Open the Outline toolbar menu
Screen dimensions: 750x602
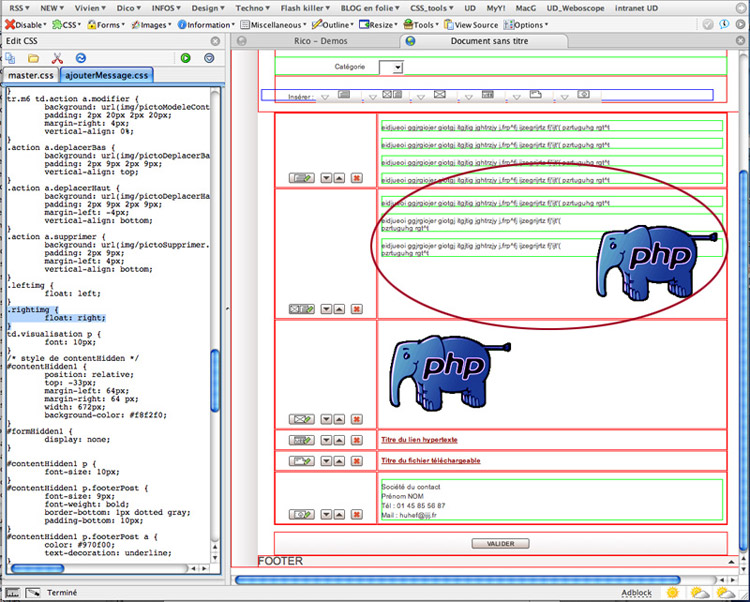click(337, 24)
